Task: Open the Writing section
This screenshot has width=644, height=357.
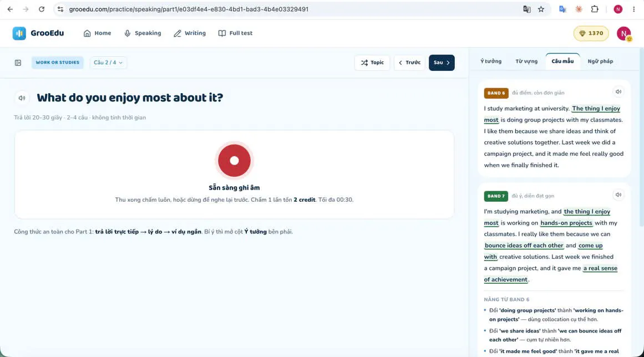Action: pos(190,33)
